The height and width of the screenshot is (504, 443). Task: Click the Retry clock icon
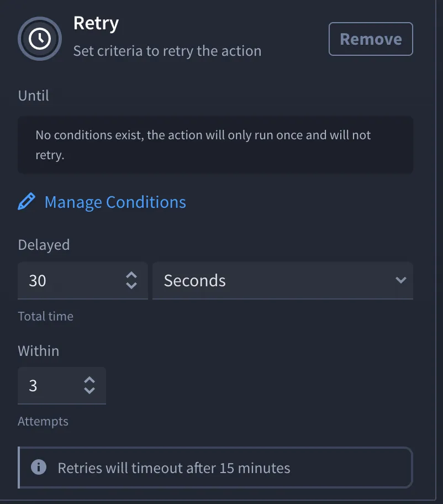40,39
